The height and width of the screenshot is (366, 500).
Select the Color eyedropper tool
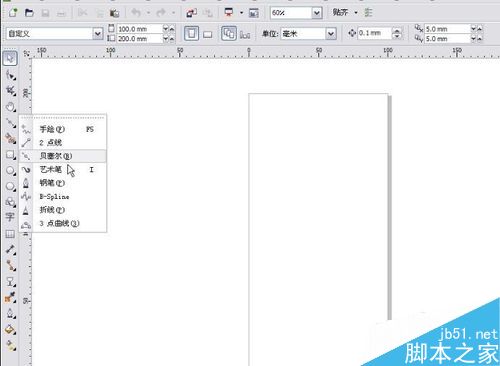pos(10,297)
